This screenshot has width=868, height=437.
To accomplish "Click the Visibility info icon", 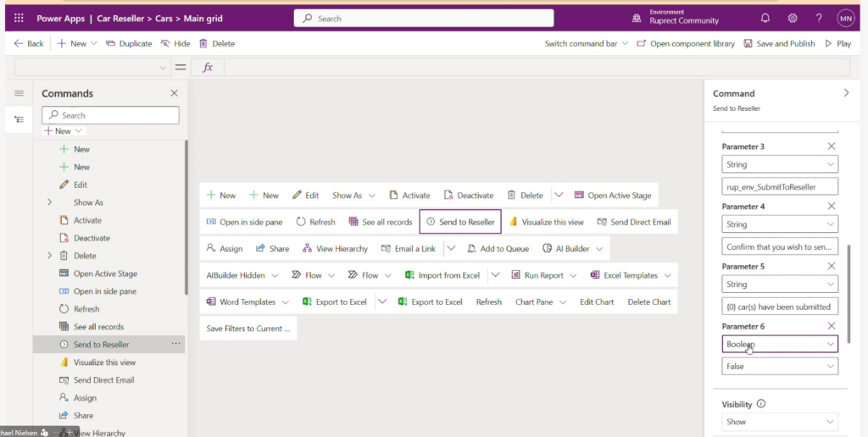I will (760, 404).
